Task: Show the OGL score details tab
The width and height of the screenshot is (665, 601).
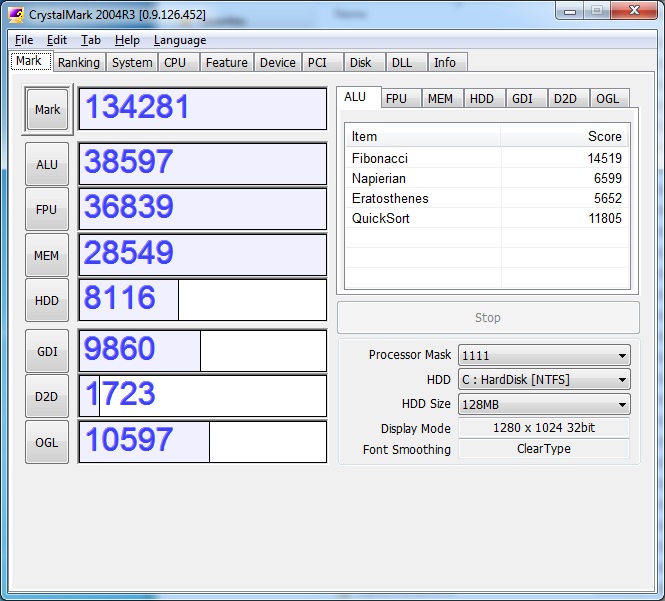Action: 609,98
